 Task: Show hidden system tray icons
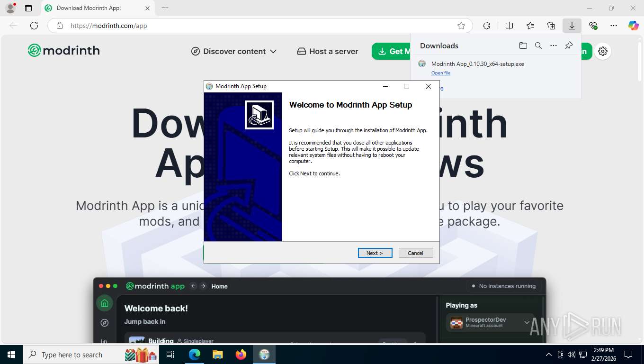coord(549,355)
